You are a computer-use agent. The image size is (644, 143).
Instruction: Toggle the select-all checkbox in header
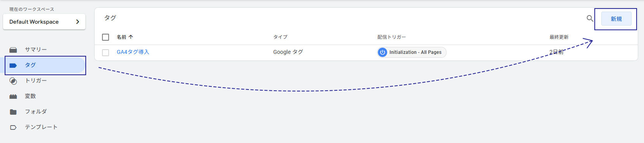(106, 37)
